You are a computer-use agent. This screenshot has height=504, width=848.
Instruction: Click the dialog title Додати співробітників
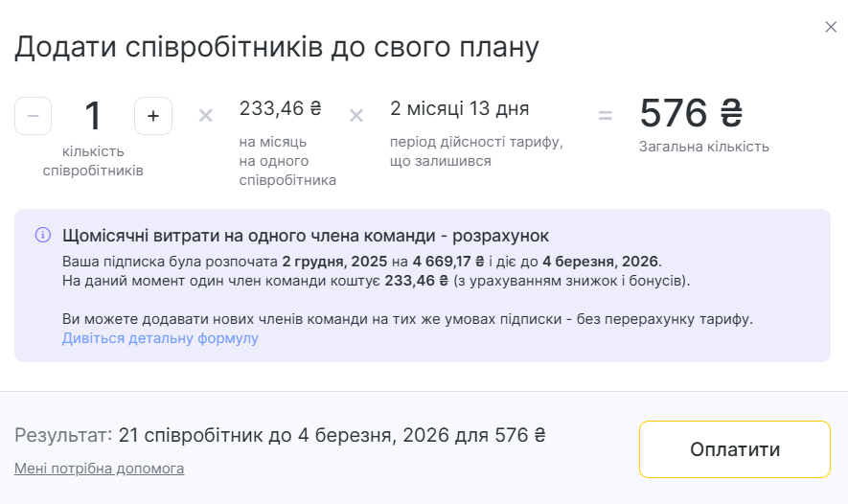(277, 46)
